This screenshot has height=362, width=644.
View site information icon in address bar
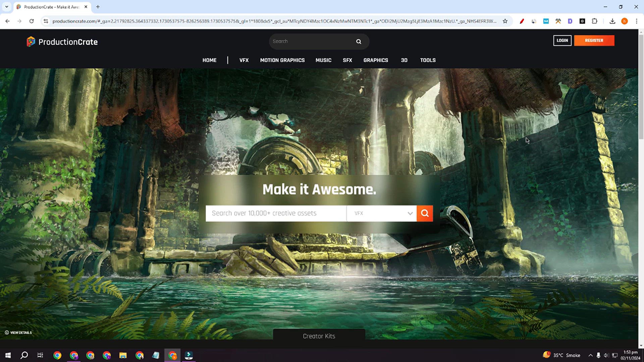[x=46, y=21]
